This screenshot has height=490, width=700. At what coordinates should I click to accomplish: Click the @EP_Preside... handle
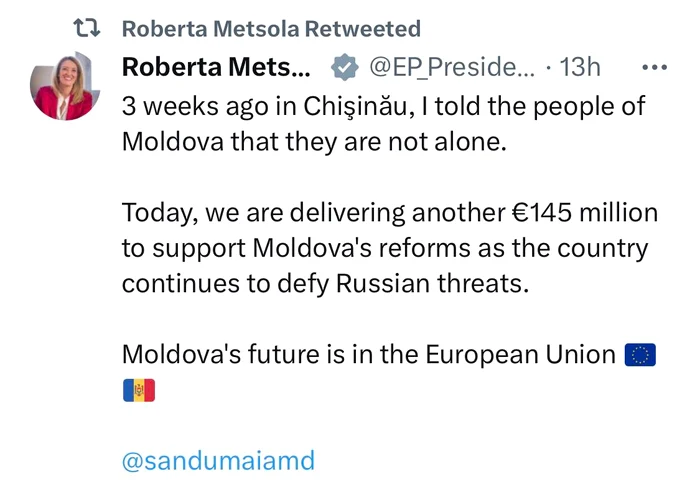click(452, 67)
